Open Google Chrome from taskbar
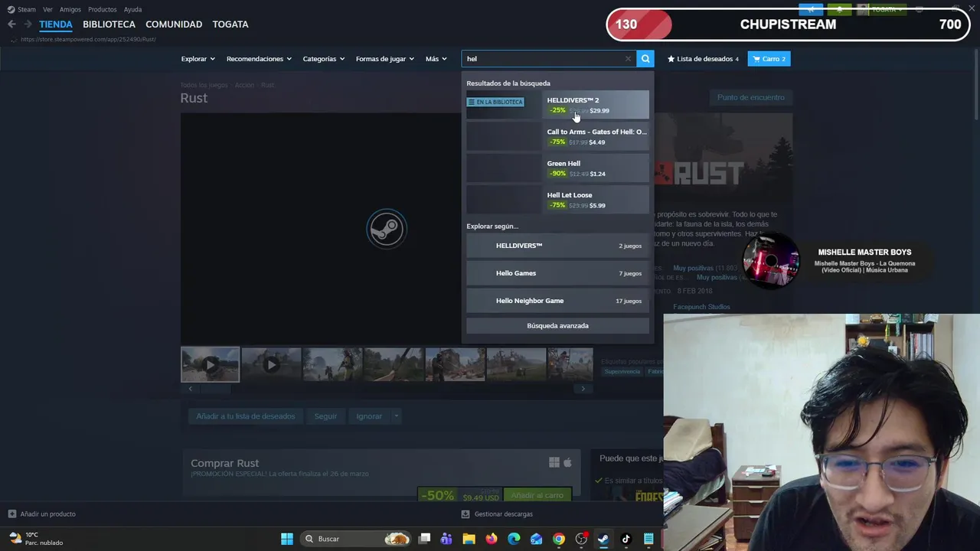The height and width of the screenshot is (551, 980). coord(559,539)
